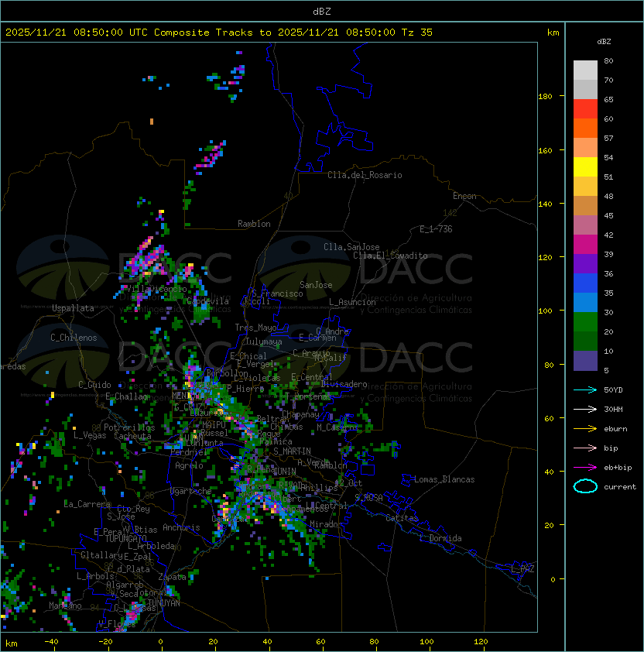Select the 'Lomas_Blancas' label

coord(444,479)
